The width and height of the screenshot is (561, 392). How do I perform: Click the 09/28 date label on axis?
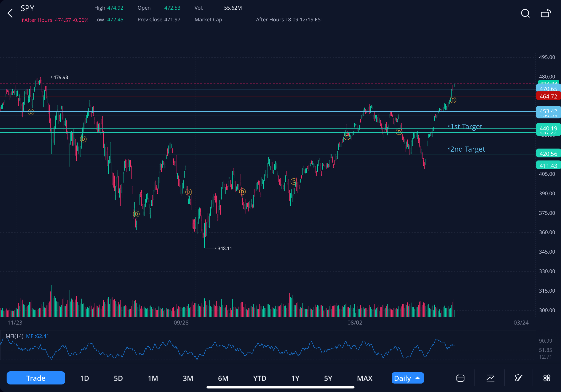point(181,322)
